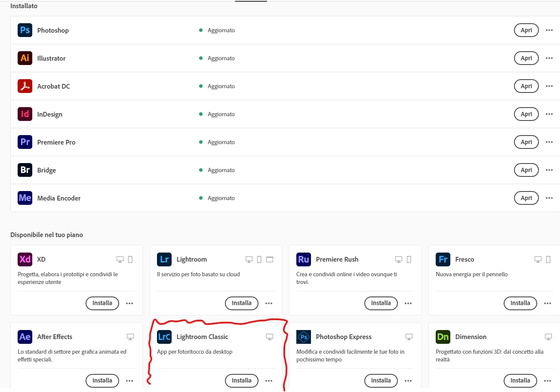Show more options for Bridge
560x392 pixels.
click(549, 170)
